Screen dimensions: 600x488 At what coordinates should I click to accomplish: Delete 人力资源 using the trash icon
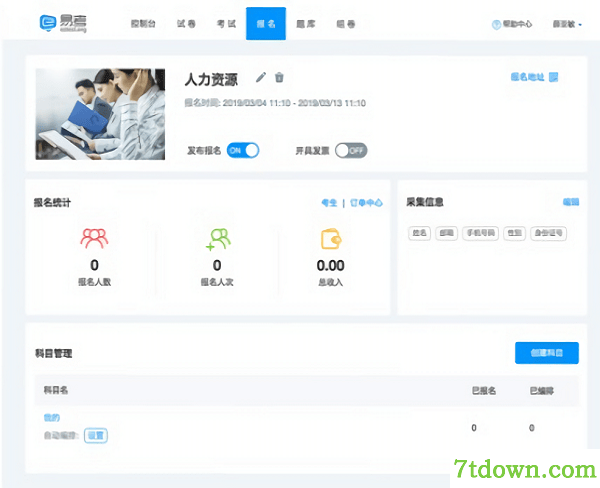point(279,77)
